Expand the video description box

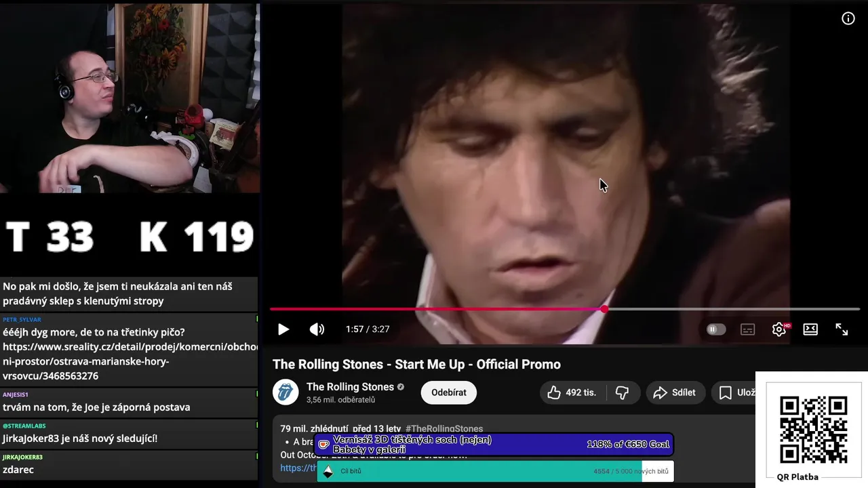point(515,447)
